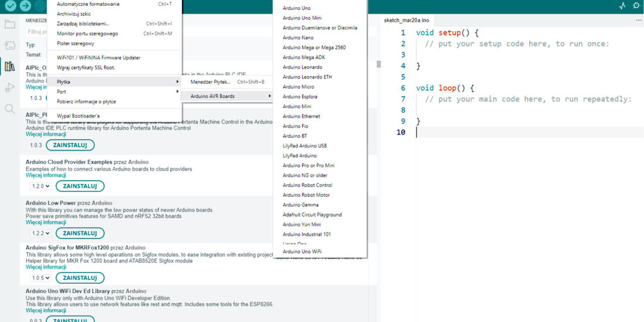Image resolution: width=644 pixels, height=322 pixels.
Task: Open Więcej informacji for Cloud Provider Examples
Action: coord(46,176)
